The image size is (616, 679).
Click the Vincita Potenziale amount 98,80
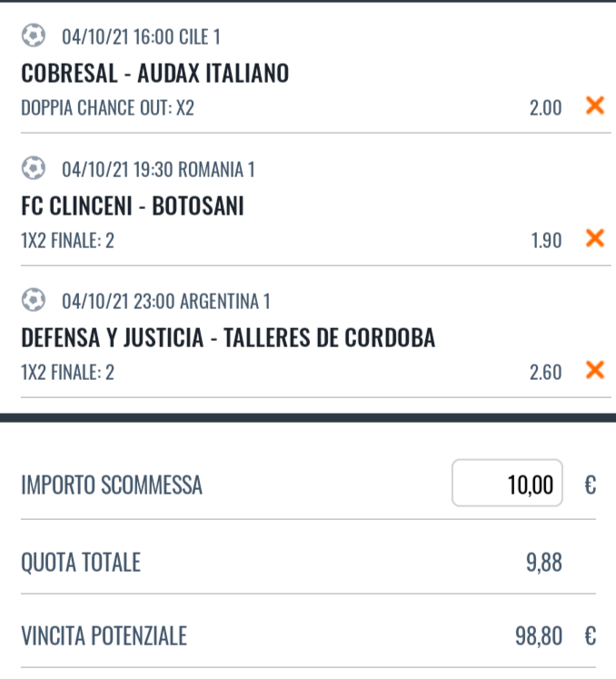coord(539,636)
